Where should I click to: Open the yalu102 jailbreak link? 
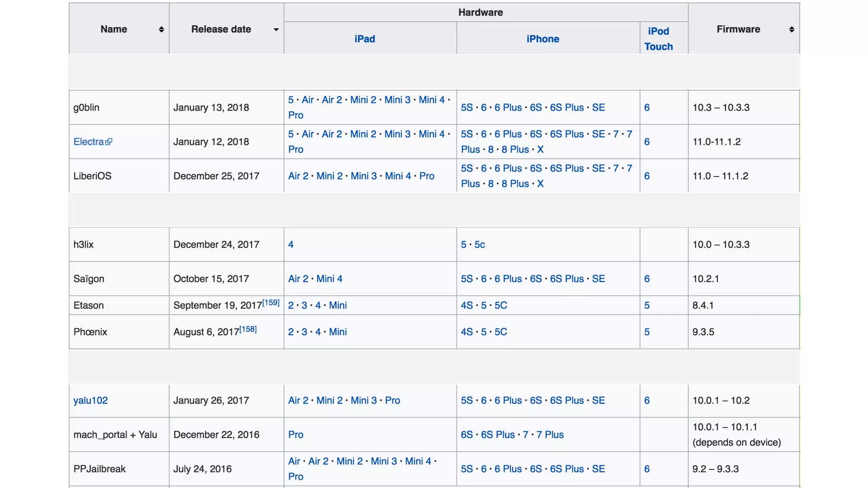click(90, 400)
